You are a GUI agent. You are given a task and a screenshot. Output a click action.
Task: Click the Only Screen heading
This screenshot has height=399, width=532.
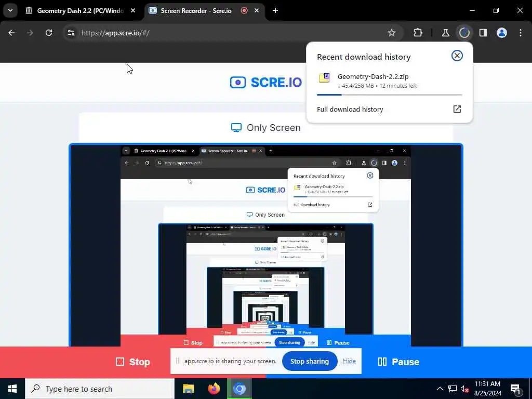(x=273, y=128)
